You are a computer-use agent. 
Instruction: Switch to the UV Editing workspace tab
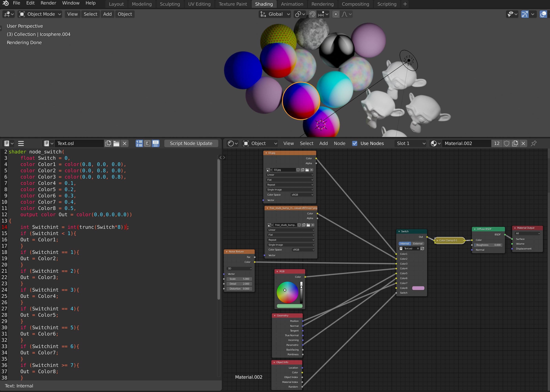coord(199,4)
